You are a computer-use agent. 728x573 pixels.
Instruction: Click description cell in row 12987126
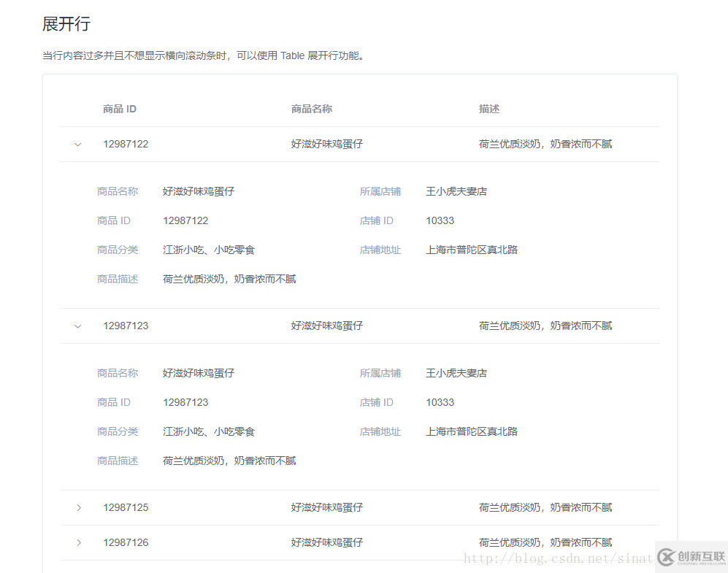(545, 542)
